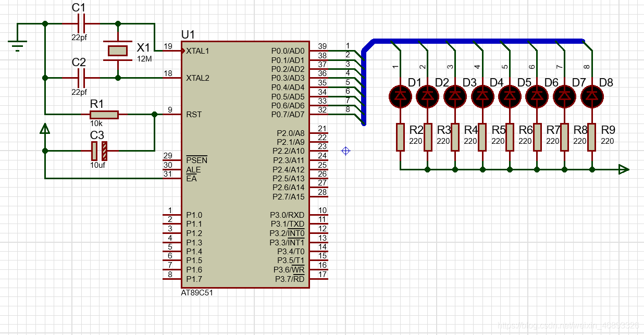Click the U1 reference label

point(188,35)
